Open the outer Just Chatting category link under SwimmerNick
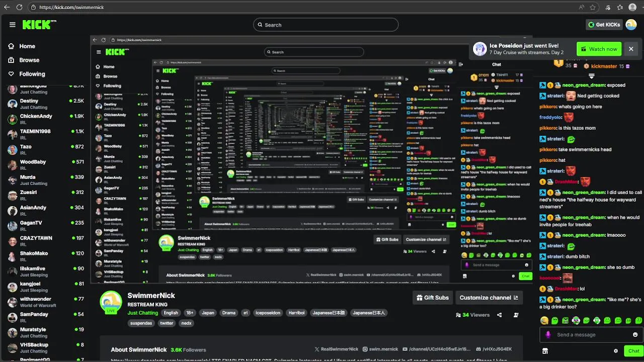 [x=143, y=313]
